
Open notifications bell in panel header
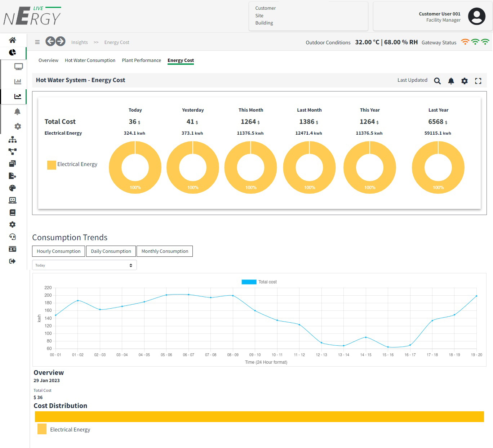tap(451, 81)
